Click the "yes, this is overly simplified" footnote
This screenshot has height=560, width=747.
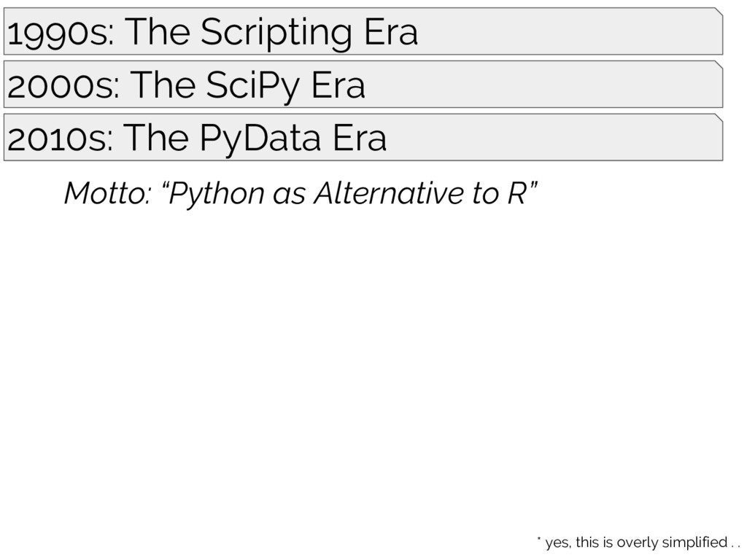[642, 542]
